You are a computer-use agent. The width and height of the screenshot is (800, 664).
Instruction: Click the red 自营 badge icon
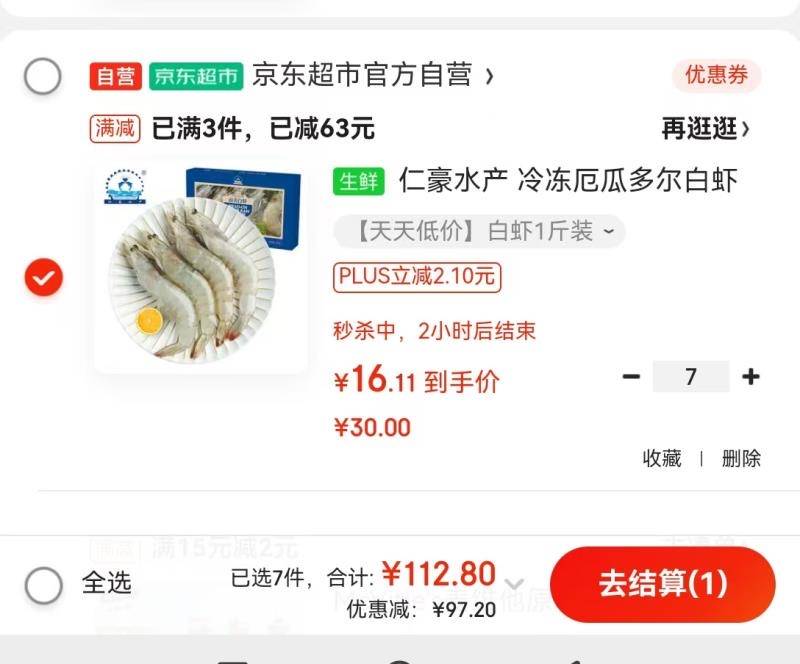pyautogui.click(x=115, y=76)
